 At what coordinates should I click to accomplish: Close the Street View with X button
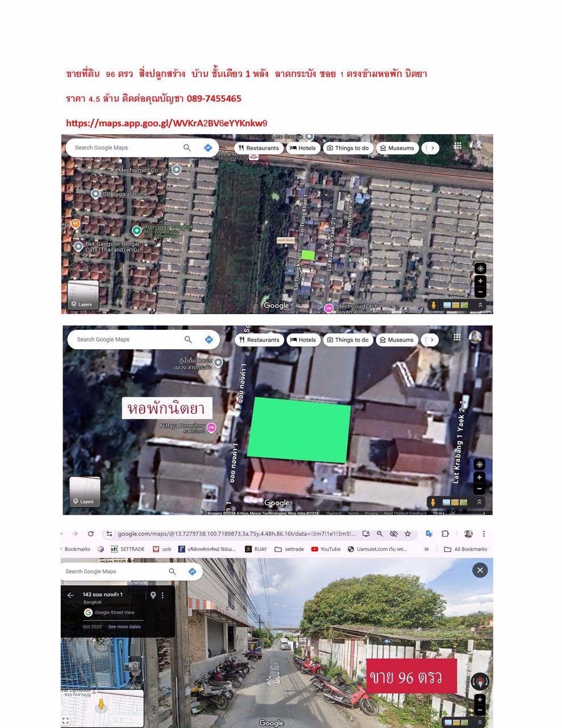pos(480,570)
